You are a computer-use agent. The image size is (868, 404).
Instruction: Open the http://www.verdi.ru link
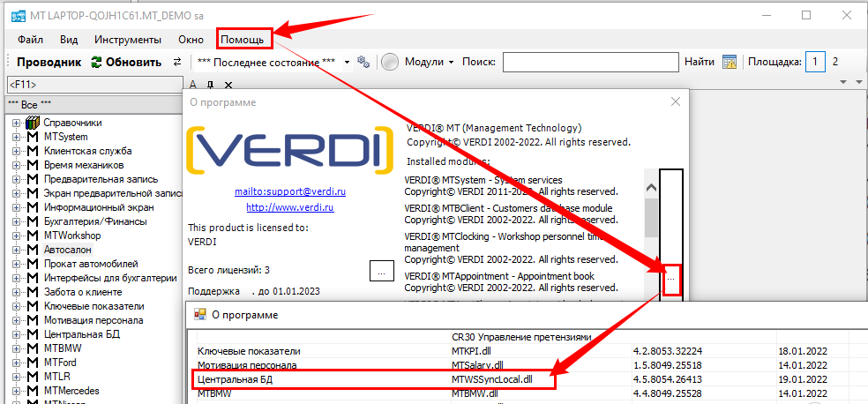276,207
